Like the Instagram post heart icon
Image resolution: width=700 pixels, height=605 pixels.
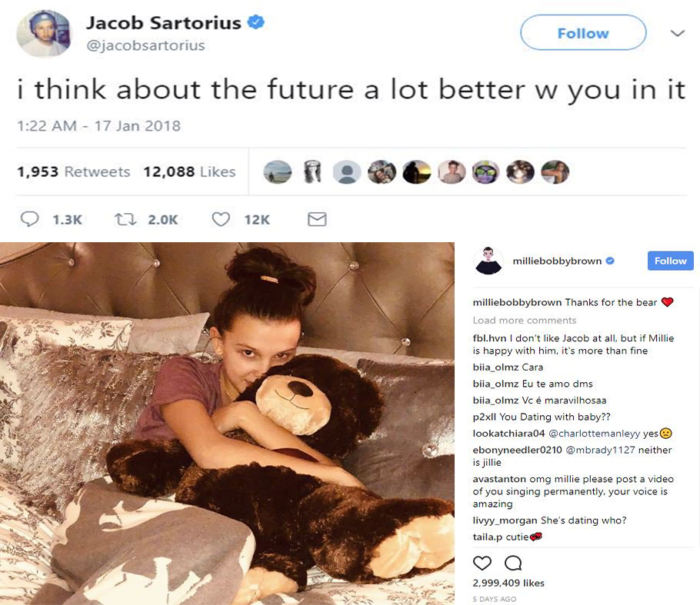(482, 563)
